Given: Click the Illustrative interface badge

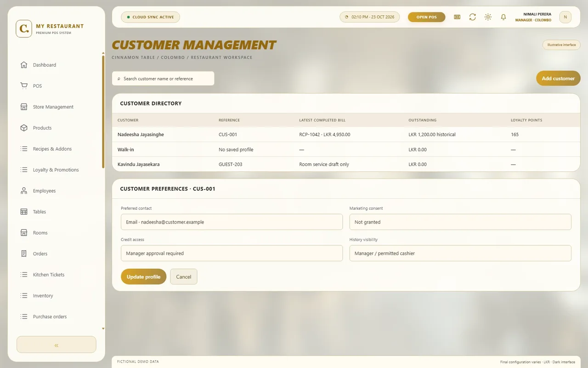Looking at the screenshot, I should point(561,45).
